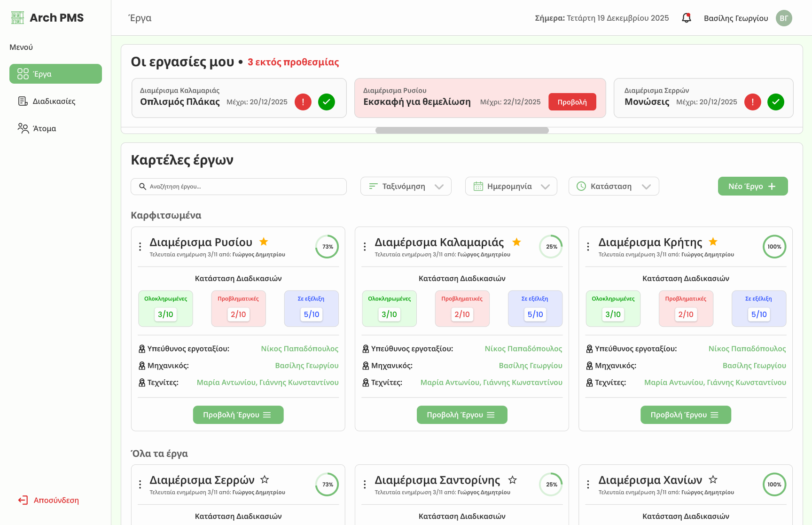The image size is (812, 525).
Task: Click red warning icon on Μονώσεις task
Action: point(752,102)
